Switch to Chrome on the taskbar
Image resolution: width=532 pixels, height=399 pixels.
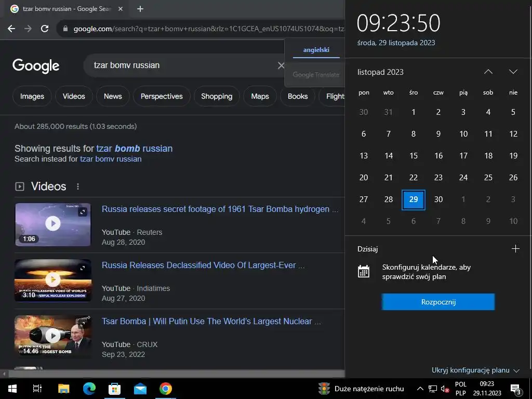[166, 389]
